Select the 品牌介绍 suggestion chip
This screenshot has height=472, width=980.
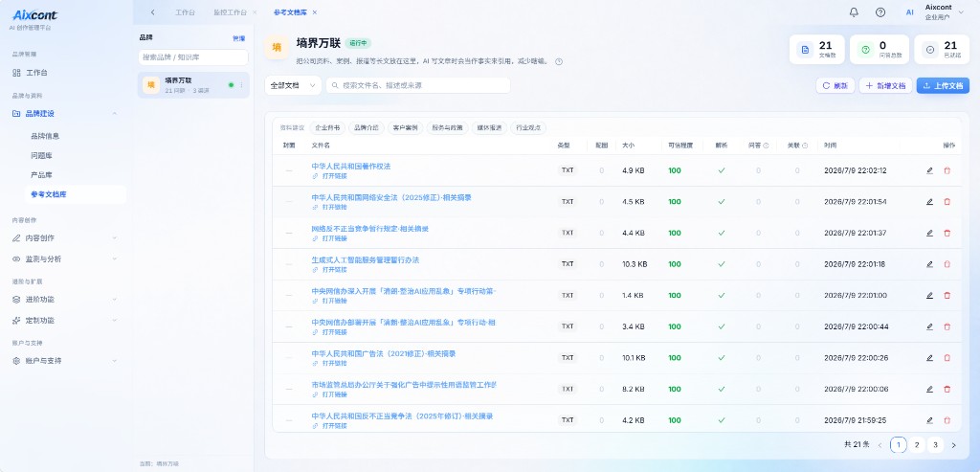click(x=367, y=127)
